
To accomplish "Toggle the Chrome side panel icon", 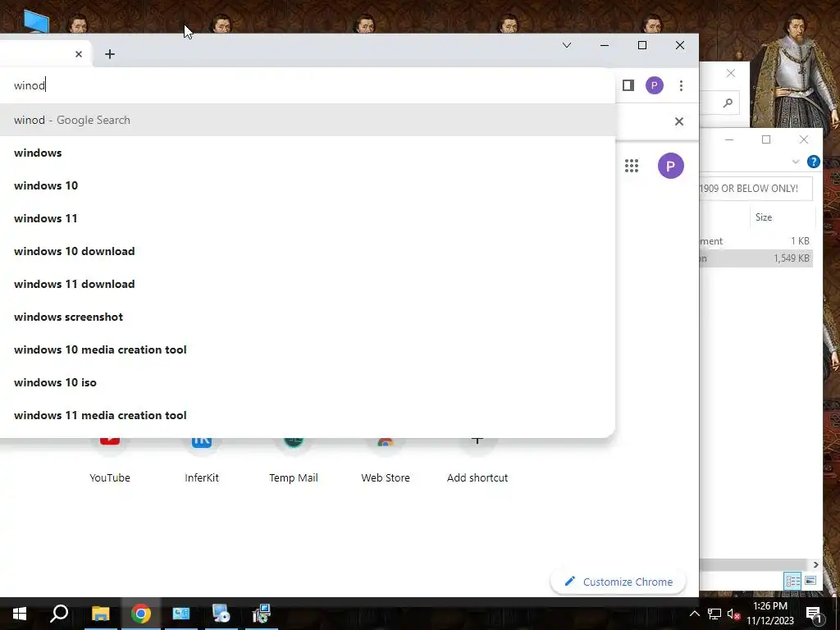I will point(628,85).
